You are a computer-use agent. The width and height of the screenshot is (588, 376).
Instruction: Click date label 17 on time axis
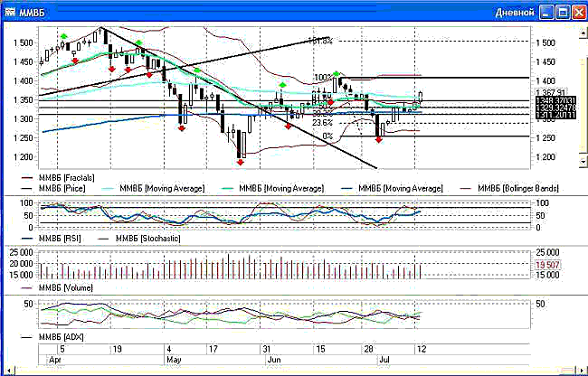point(213,350)
